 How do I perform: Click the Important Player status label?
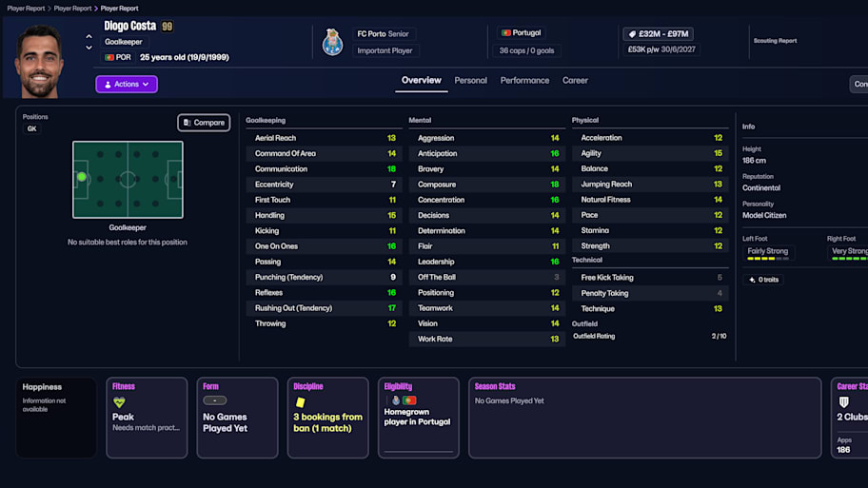pos(385,51)
